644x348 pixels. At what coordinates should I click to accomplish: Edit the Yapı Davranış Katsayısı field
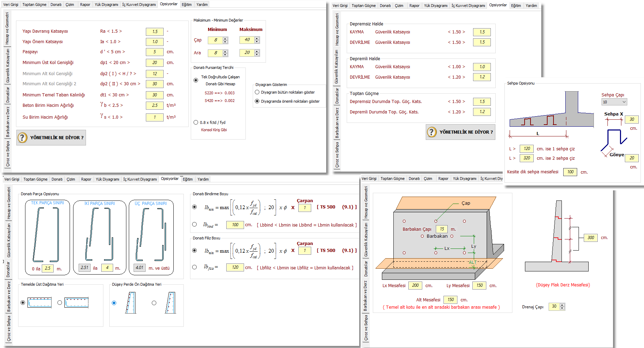click(x=155, y=31)
